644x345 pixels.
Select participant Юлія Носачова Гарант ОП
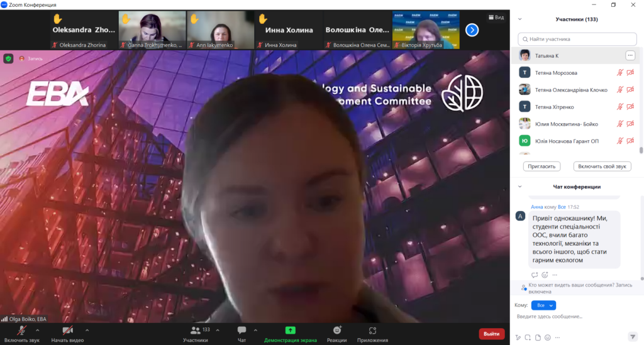click(x=575, y=141)
